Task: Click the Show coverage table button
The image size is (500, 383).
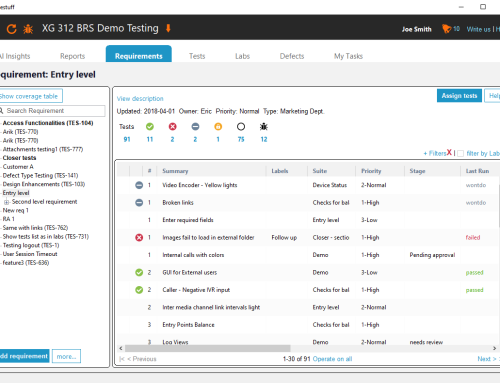Action: point(30,96)
